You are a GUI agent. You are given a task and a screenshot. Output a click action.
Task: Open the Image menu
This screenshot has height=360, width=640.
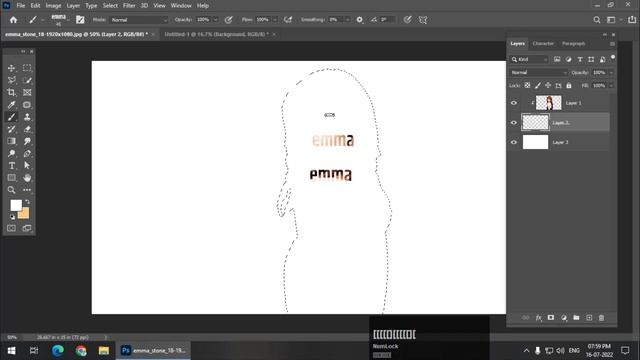coord(53,6)
